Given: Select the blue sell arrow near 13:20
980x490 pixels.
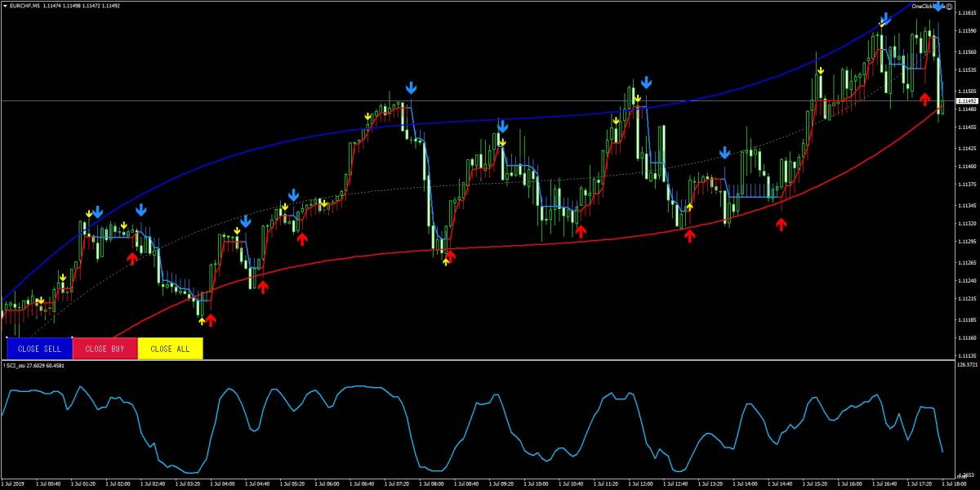Looking at the screenshot, I should pyautogui.click(x=724, y=153).
